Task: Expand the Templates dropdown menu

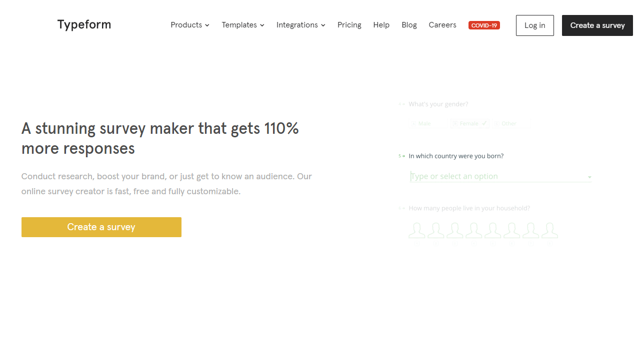Action: point(243,25)
